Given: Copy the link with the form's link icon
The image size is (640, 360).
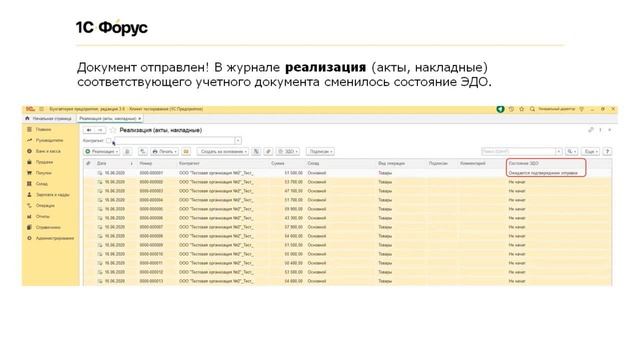Looking at the screenshot, I should 591,130.
